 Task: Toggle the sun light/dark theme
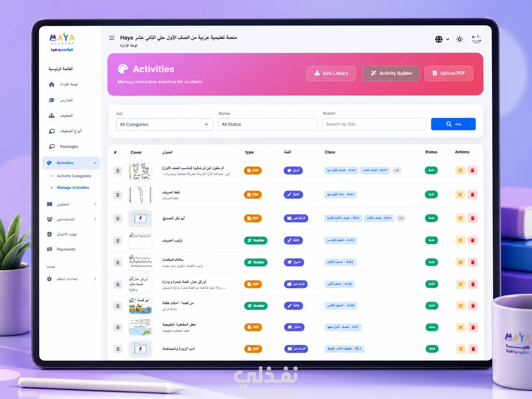click(x=460, y=39)
